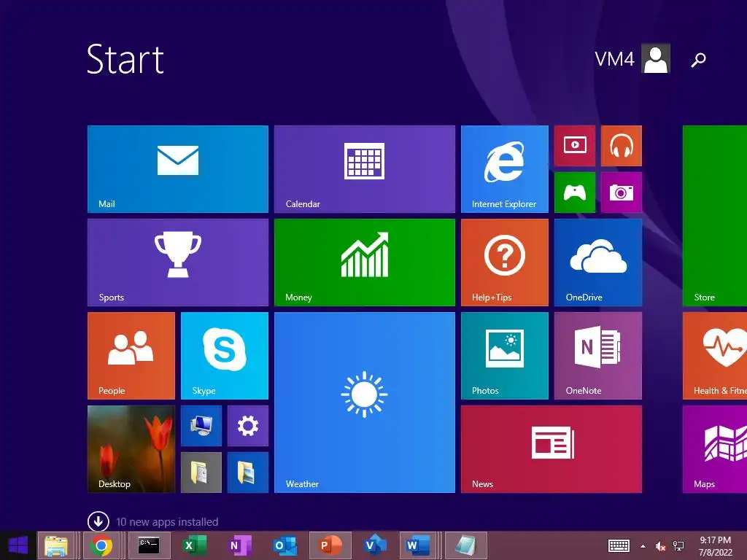Viewport: 747px width, 560px height.
Task: Open the Store tile
Action: click(x=715, y=216)
